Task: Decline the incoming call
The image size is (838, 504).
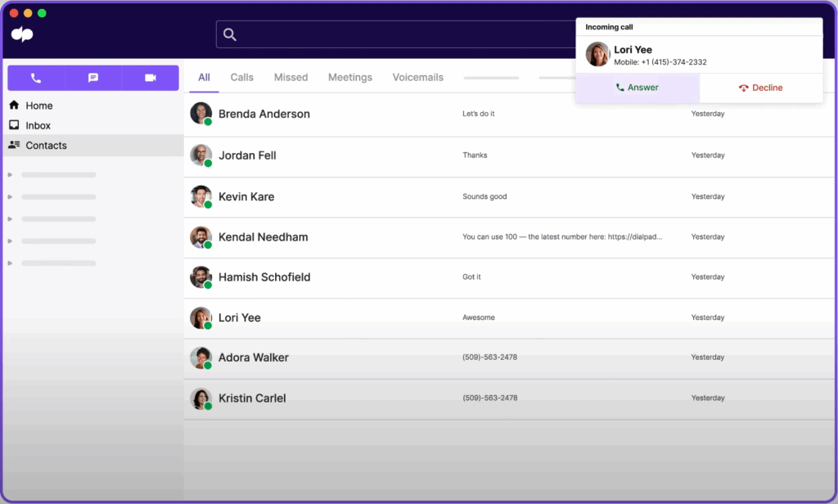Action: coord(760,88)
